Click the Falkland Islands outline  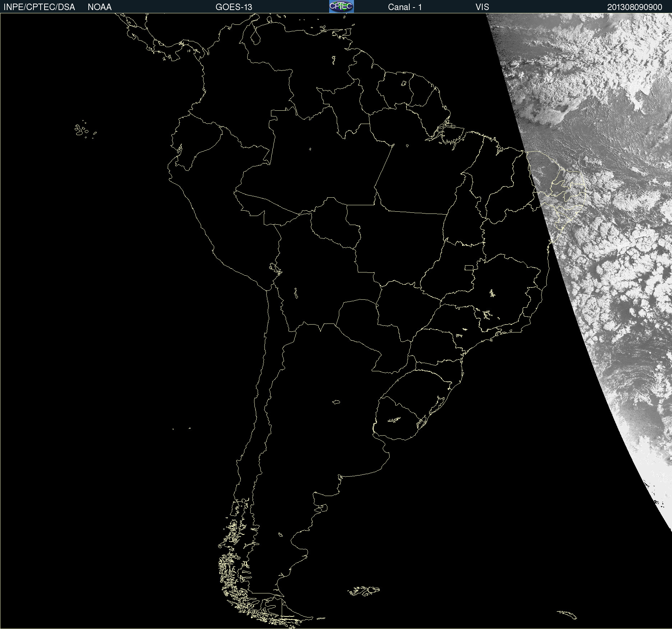point(364,591)
